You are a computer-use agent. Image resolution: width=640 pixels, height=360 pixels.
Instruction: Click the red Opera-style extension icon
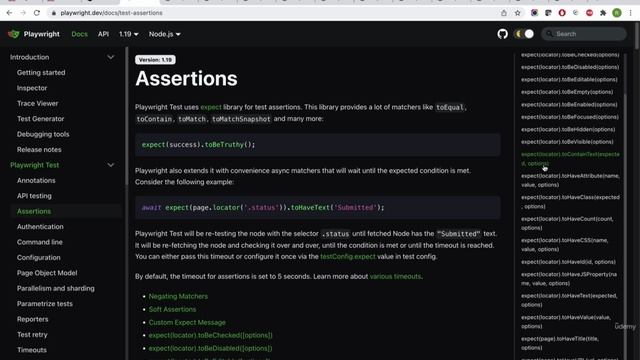pyautogui.click(x=562, y=13)
